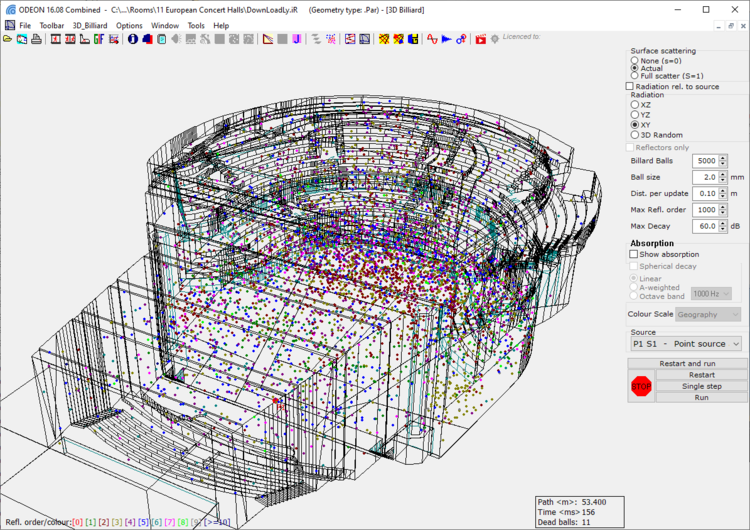Click the purple J toolbar icon
This screenshot has height=530, width=750.
(297, 39)
